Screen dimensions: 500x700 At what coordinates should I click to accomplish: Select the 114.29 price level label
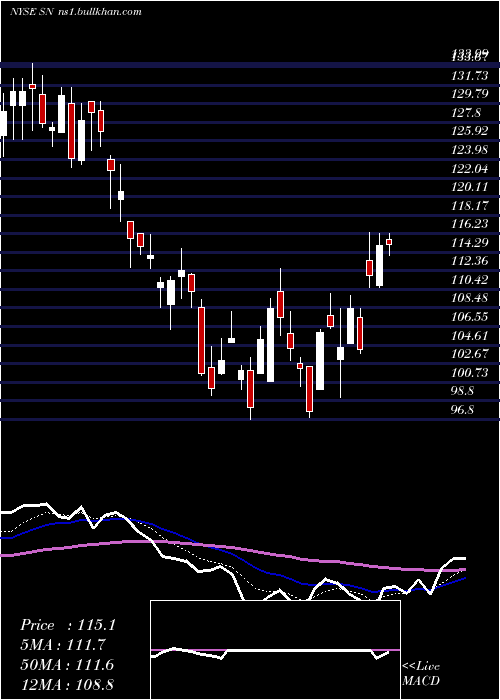click(x=469, y=243)
